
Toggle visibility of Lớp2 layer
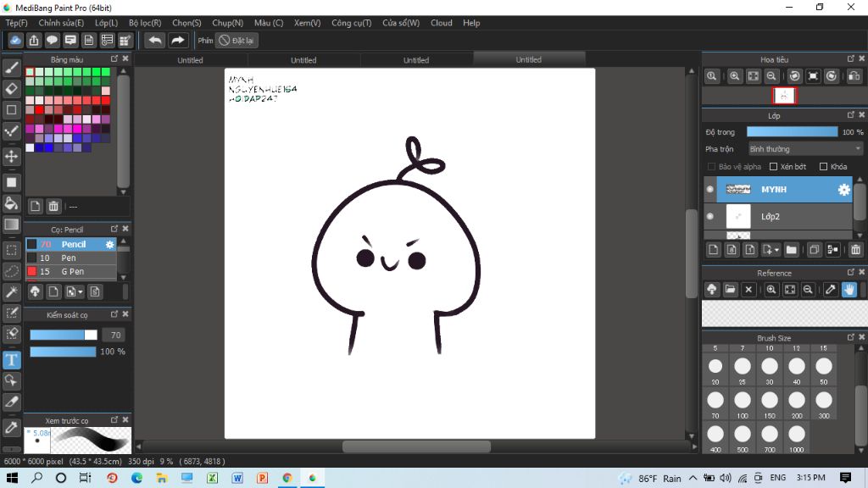[x=709, y=216]
